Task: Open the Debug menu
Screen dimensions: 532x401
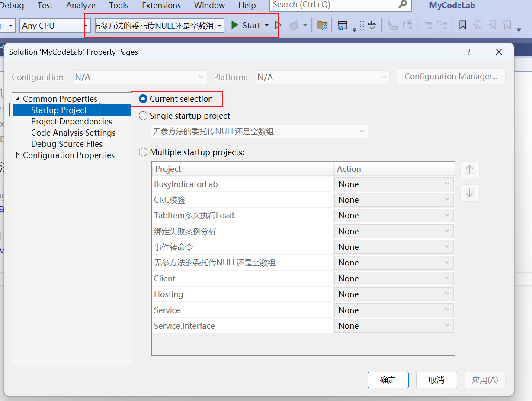Action: pos(12,5)
